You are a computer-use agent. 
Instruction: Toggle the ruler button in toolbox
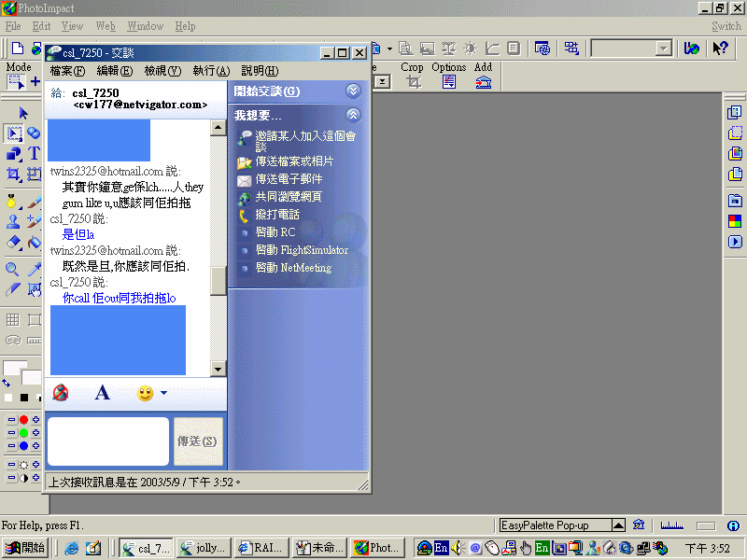coord(34,341)
